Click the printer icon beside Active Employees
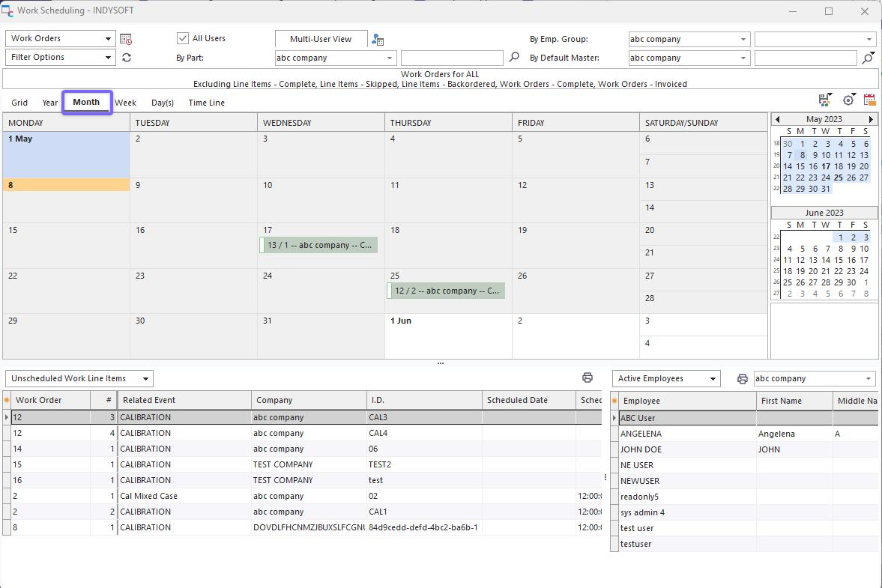 pos(742,379)
